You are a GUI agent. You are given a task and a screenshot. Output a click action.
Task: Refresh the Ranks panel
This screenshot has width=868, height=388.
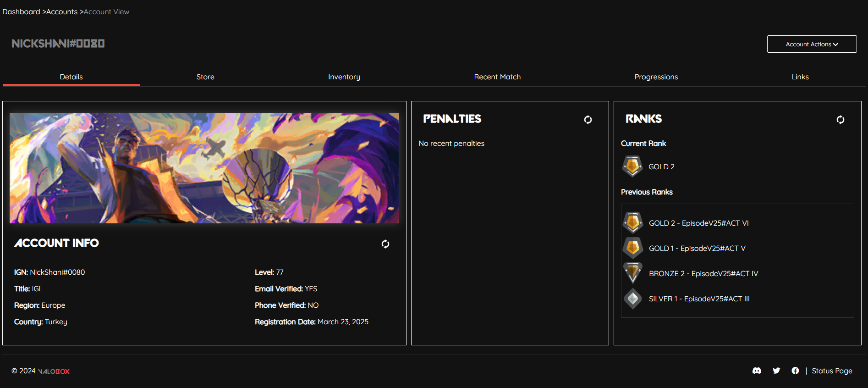point(841,120)
